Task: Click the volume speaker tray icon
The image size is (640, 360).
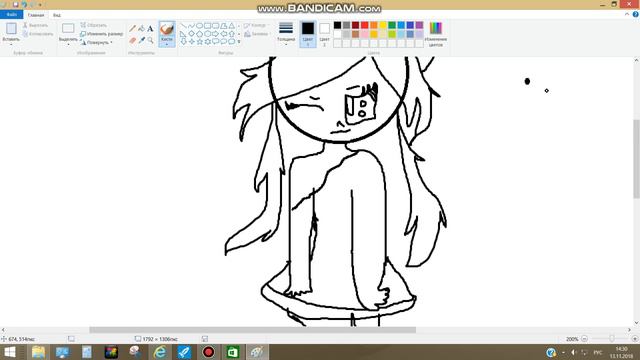Action: pos(573,352)
